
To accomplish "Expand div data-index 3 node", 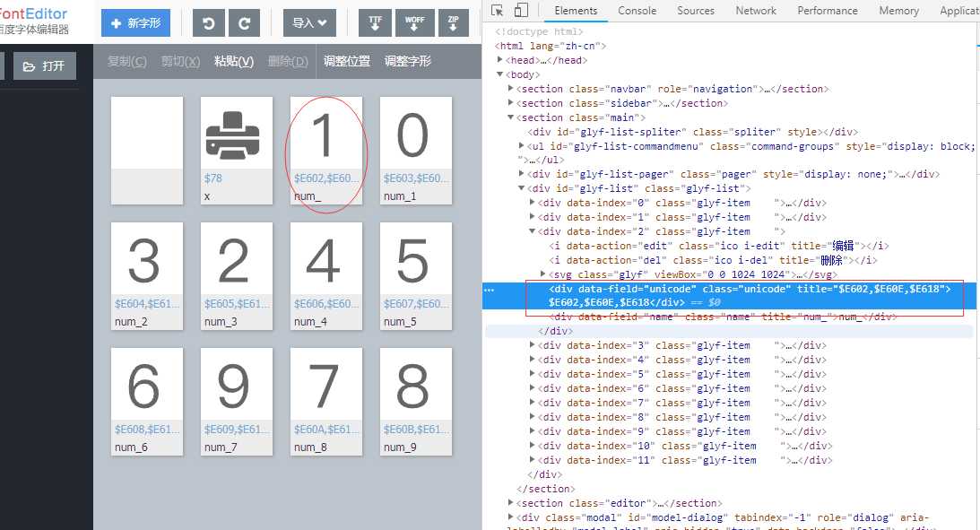I will tap(532, 345).
